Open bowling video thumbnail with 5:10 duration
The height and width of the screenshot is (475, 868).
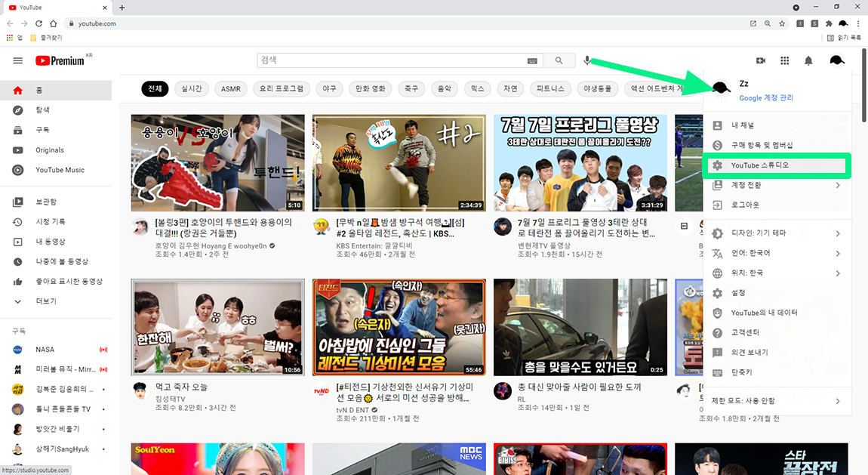(x=217, y=163)
